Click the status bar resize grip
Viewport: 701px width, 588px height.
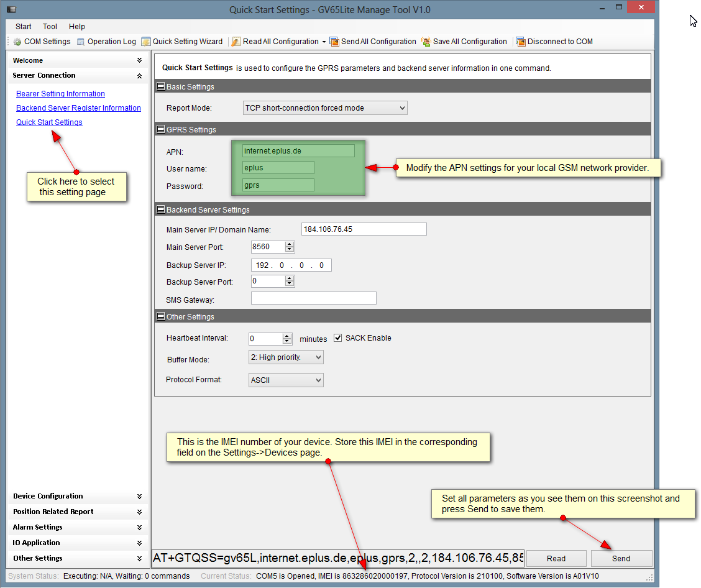click(649, 577)
